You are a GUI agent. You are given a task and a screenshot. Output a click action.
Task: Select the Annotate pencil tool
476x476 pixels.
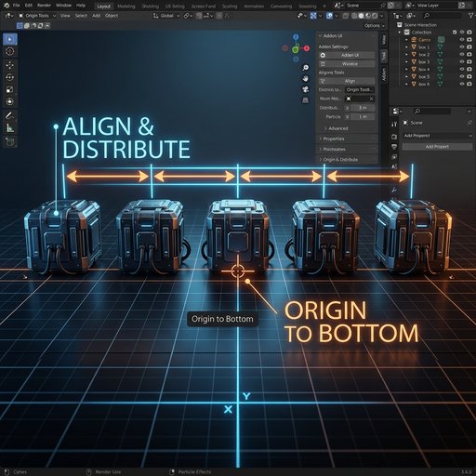[x=10, y=115]
